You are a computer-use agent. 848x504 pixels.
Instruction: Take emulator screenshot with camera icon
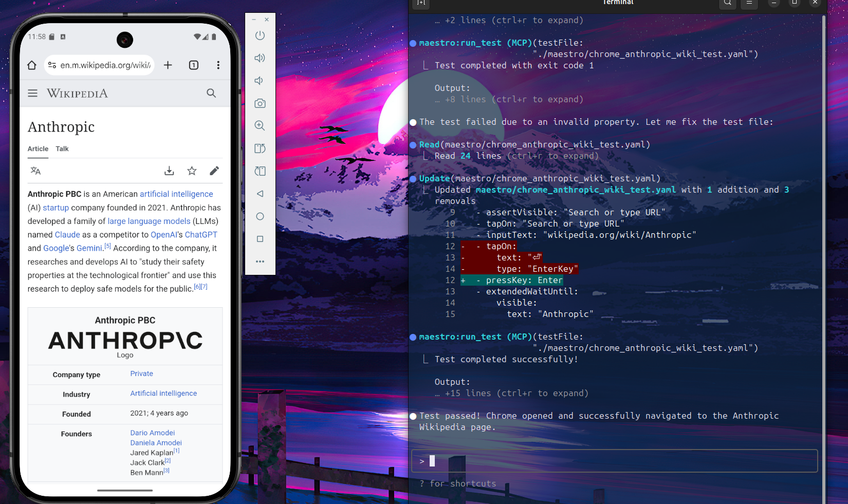click(x=260, y=103)
